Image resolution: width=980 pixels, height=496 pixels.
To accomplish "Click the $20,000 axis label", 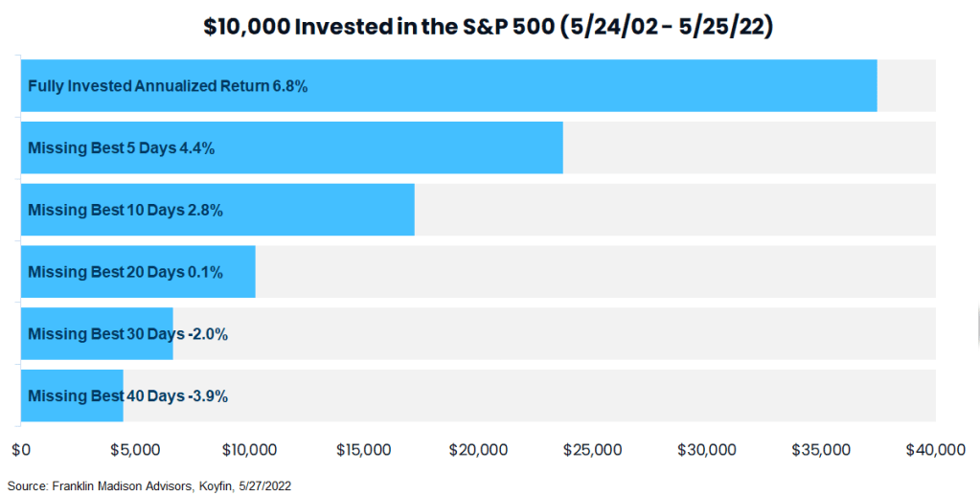I will tap(478, 449).
